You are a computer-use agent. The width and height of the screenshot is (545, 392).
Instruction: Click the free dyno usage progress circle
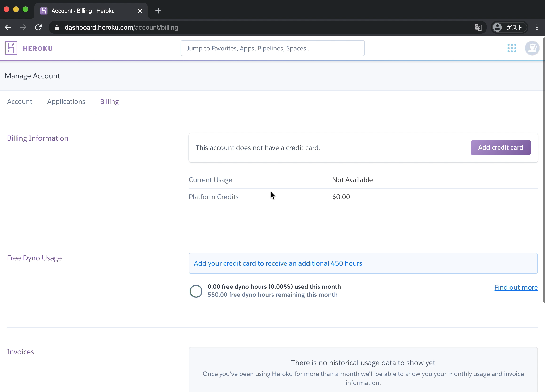(196, 291)
